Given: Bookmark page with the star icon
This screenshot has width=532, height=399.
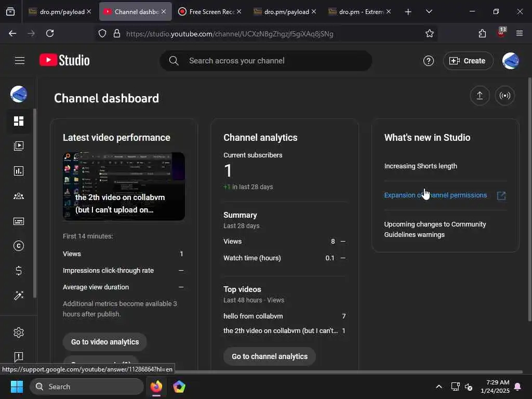Looking at the screenshot, I should coord(430,33).
